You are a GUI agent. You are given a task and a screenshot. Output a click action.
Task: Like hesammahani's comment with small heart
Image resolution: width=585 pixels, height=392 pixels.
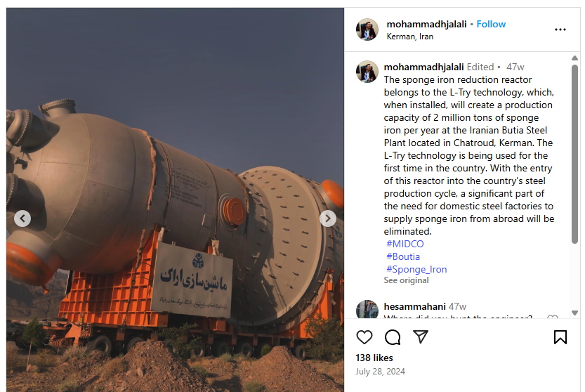(x=553, y=317)
